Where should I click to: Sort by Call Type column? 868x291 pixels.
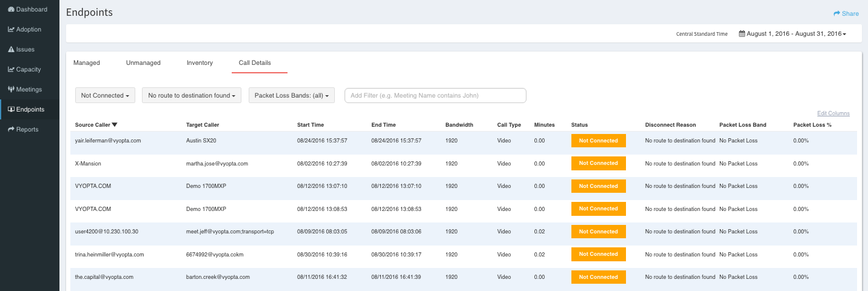pos(509,125)
